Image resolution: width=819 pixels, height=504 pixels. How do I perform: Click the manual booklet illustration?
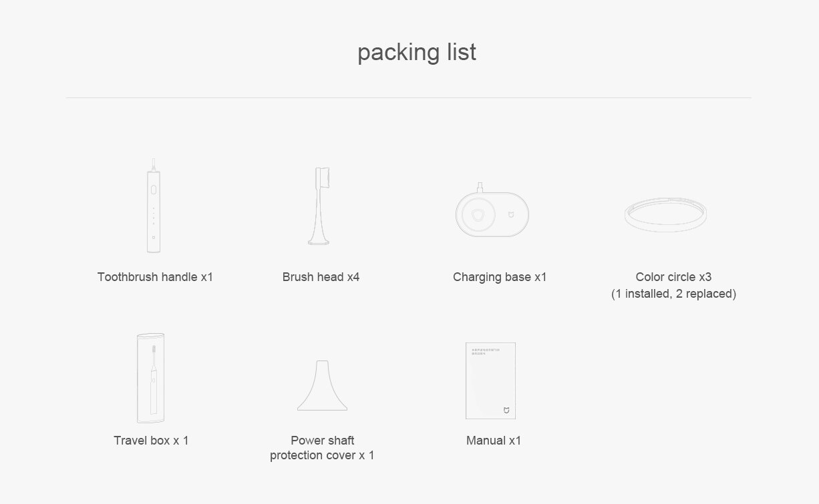(490, 381)
